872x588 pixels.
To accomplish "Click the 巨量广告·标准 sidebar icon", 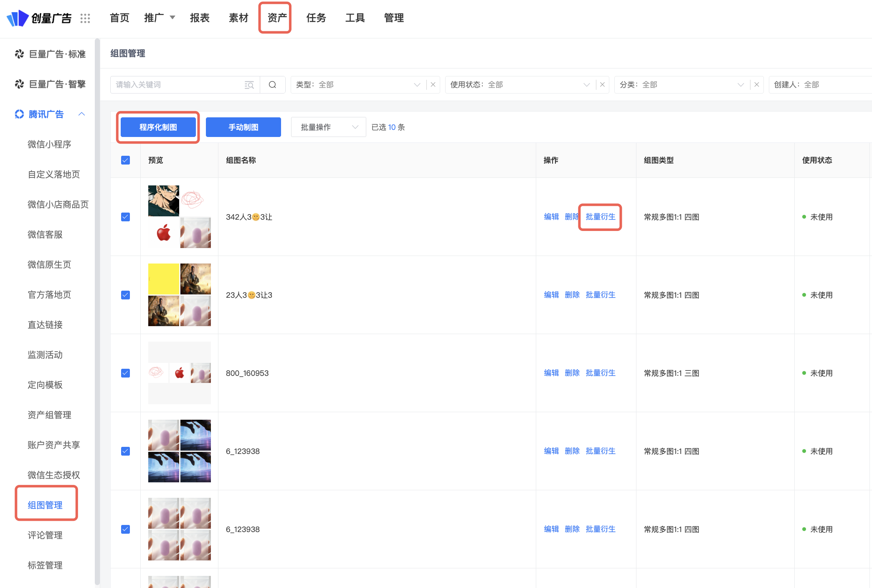I will (x=19, y=54).
